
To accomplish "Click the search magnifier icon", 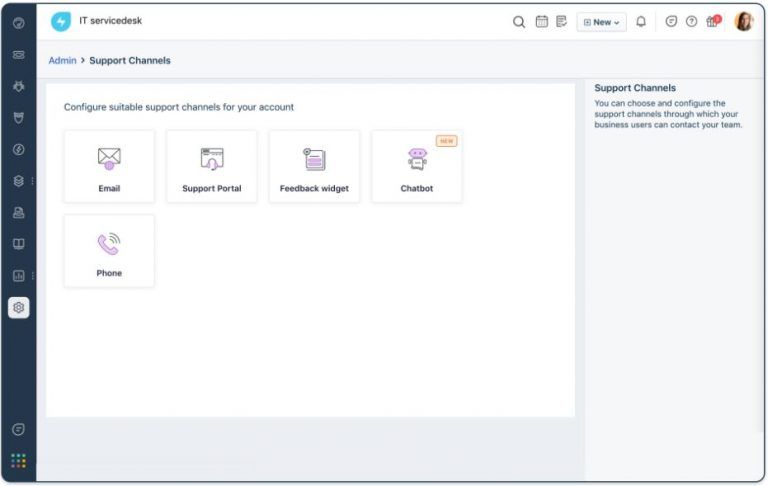I will [519, 22].
